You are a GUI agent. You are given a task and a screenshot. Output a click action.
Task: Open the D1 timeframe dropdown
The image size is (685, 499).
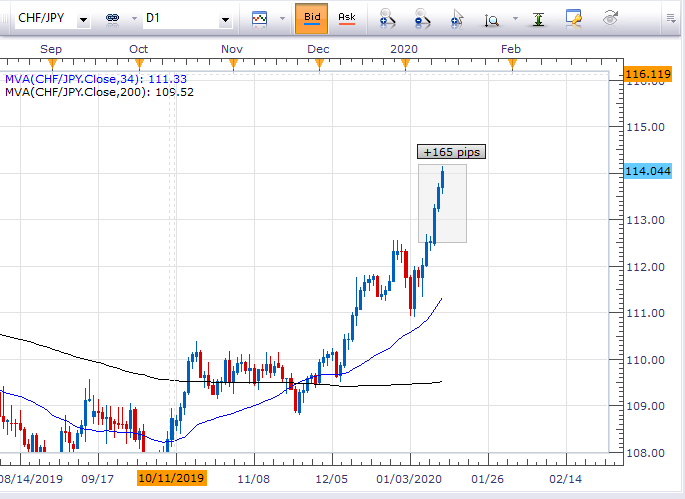click(226, 19)
